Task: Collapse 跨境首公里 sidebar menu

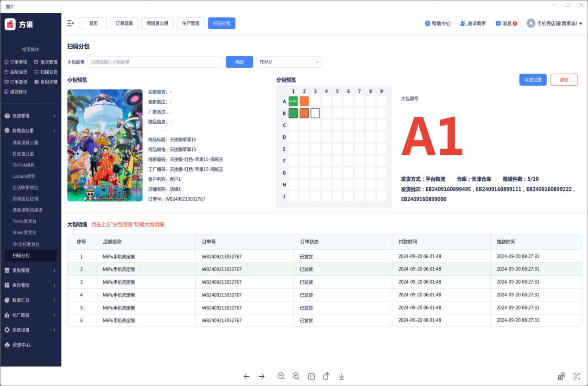Action: (31, 131)
